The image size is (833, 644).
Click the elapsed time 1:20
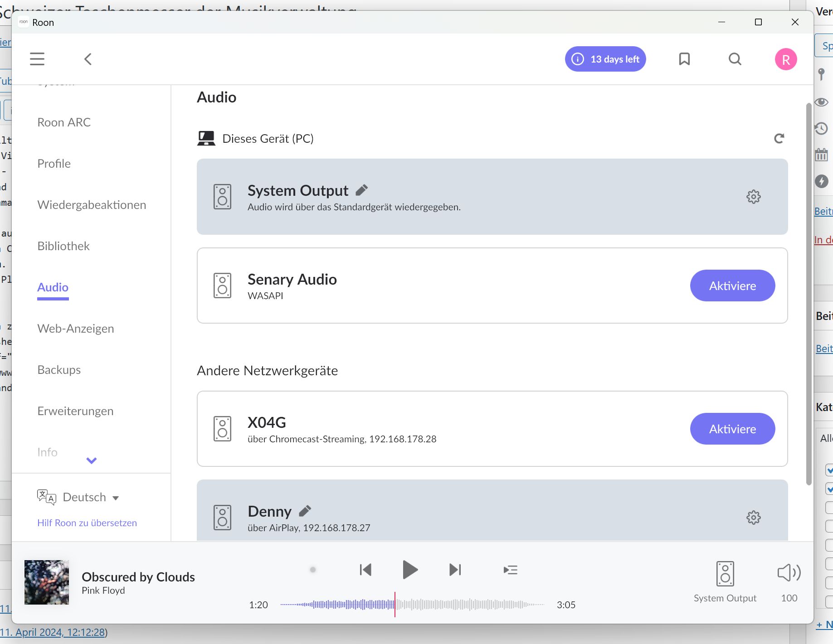click(x=258, y=605)
